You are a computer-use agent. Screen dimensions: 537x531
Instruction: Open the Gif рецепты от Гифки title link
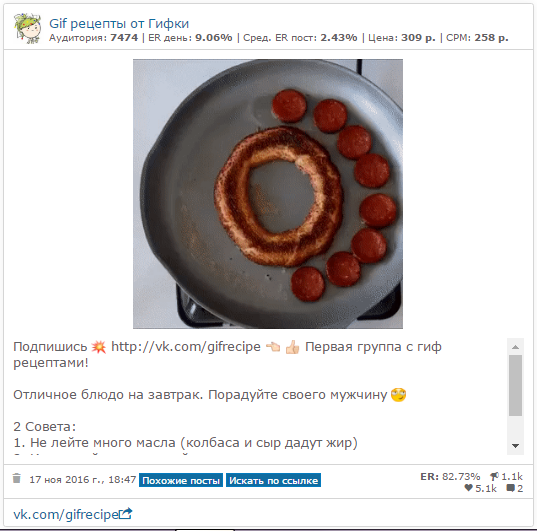119,24
